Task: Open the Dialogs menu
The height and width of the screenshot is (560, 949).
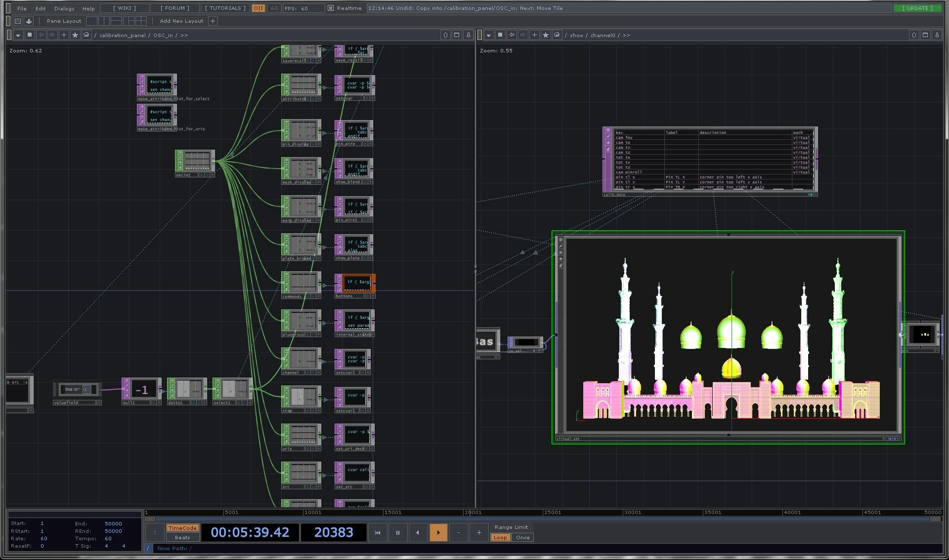Action: [64, 8]
